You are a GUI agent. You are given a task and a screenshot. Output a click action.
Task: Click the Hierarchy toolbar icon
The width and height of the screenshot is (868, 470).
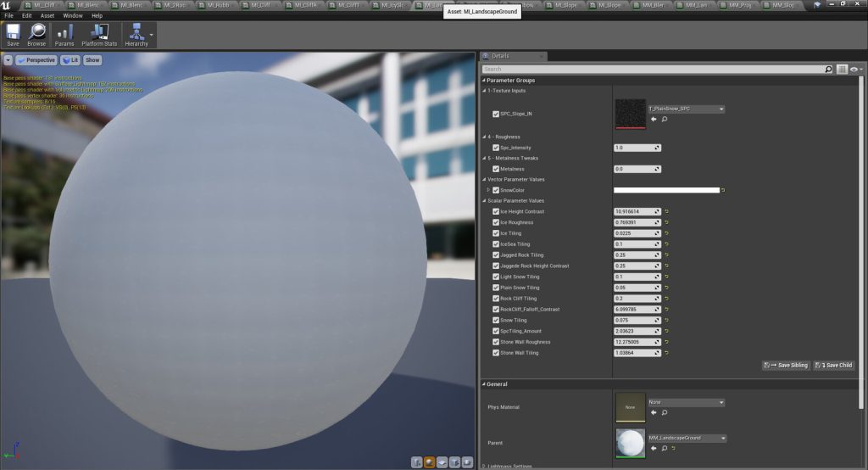point(136,34)
